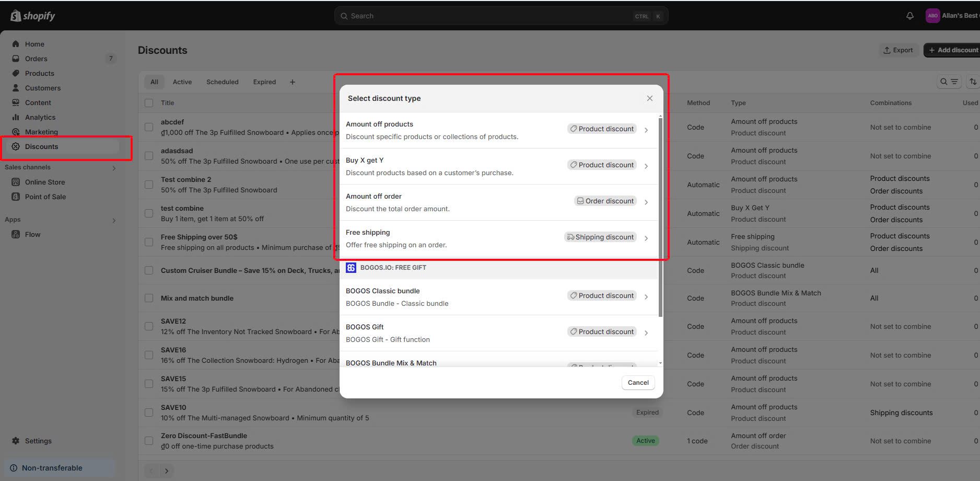Open Settings from the sidebar
980x481 pixels.
pyautogui.click(x=37, y=441)
